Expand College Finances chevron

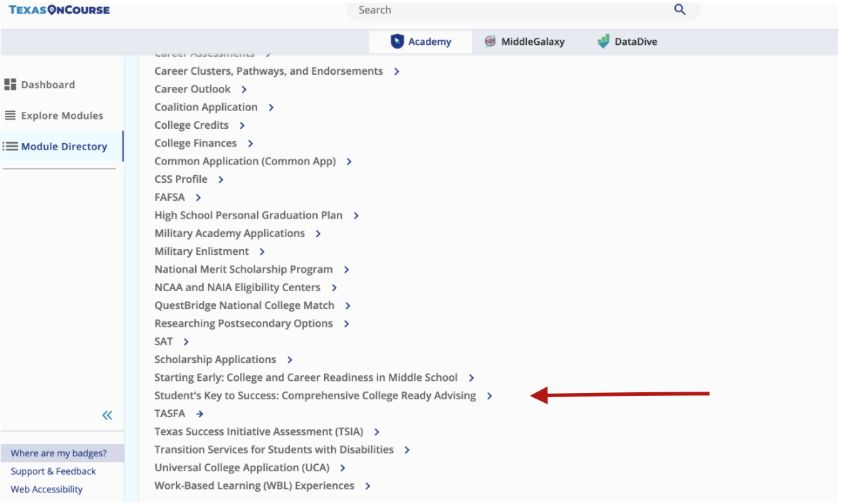pyautogui.click(x=250, y=144)
